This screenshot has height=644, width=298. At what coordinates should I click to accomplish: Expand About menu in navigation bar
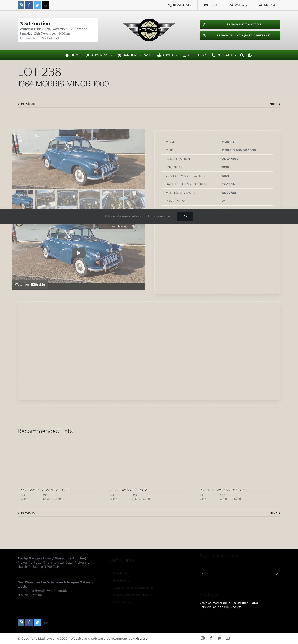click(167, 55)
